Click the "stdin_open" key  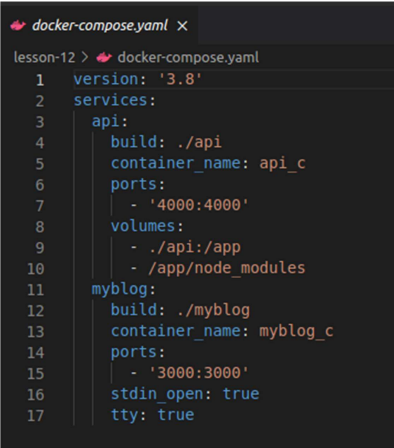point(157,394)
